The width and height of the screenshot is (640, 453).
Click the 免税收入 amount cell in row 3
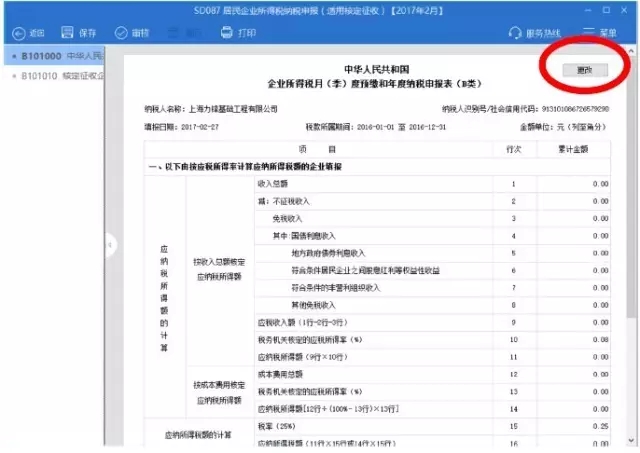point(574,219)
